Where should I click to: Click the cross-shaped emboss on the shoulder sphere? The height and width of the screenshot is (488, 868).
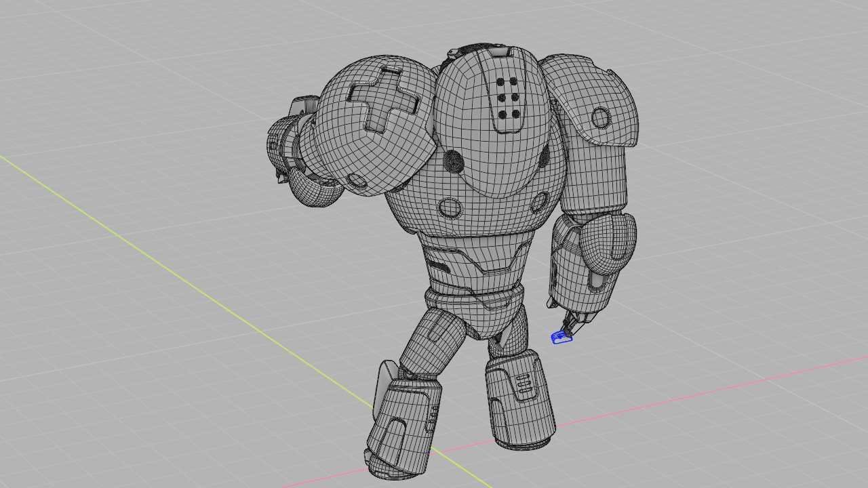point(384,99)
